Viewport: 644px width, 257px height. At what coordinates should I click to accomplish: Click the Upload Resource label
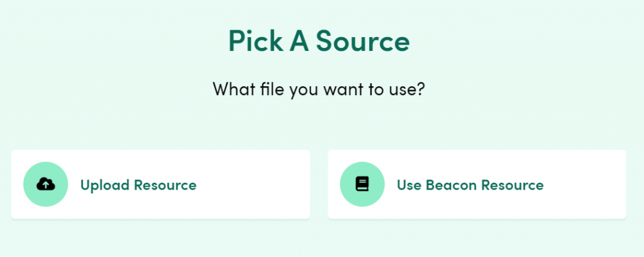(x=138, y=185)
